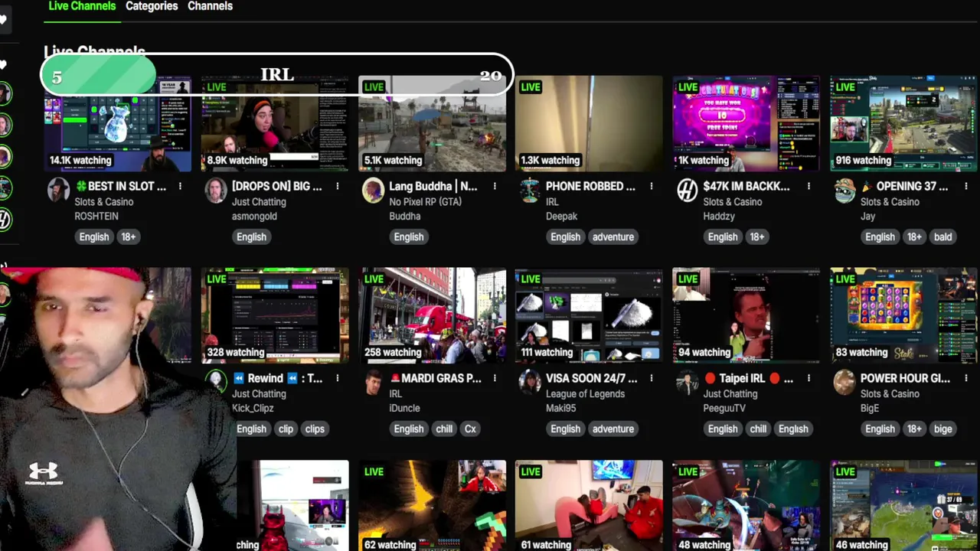Click the Deepak channel name
The width and height of the screenshot is (980, 551).
560,217
